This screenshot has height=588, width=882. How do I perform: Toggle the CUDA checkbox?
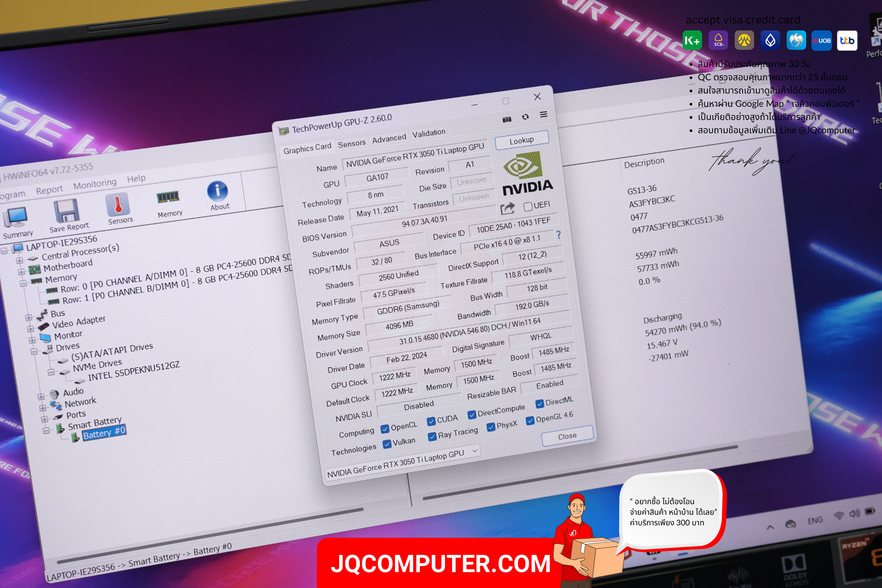(431, 421)
